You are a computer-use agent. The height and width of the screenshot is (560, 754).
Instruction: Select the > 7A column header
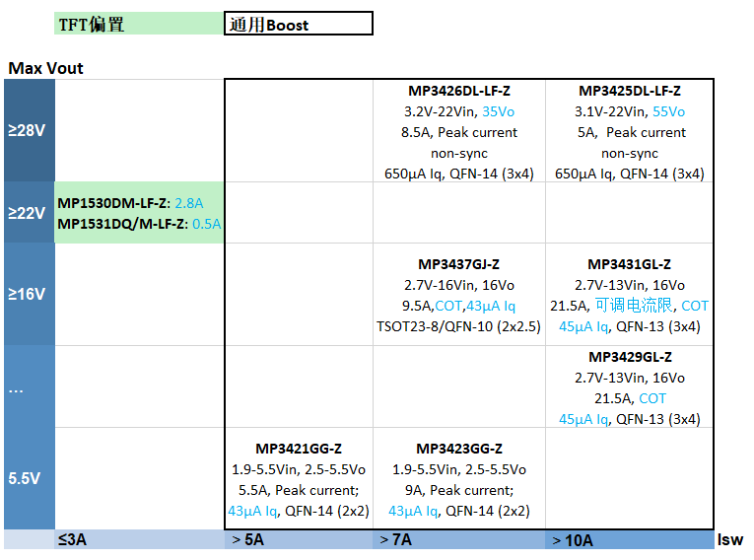click(x=396, y=540)
